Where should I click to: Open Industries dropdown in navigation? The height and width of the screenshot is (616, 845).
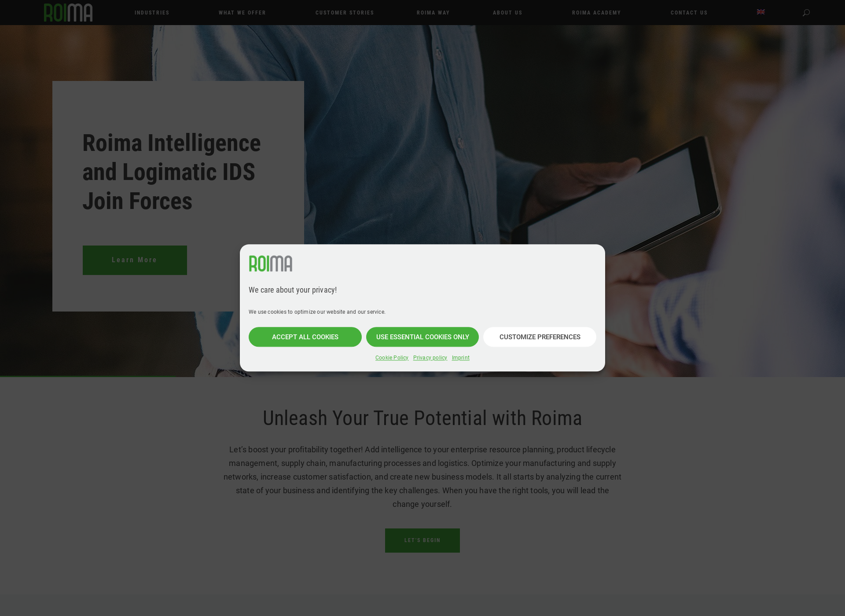point(151,12)
